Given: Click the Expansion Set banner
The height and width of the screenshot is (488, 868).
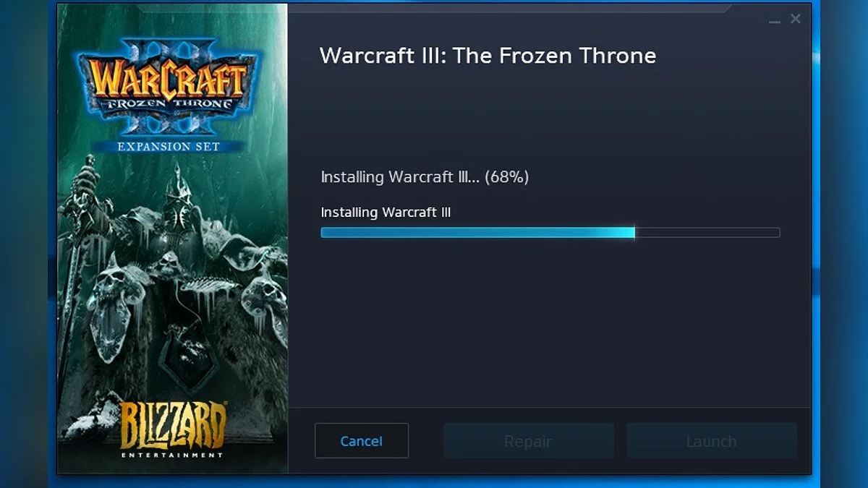Looking at the screenshot, I should click(x=169, y=146).
